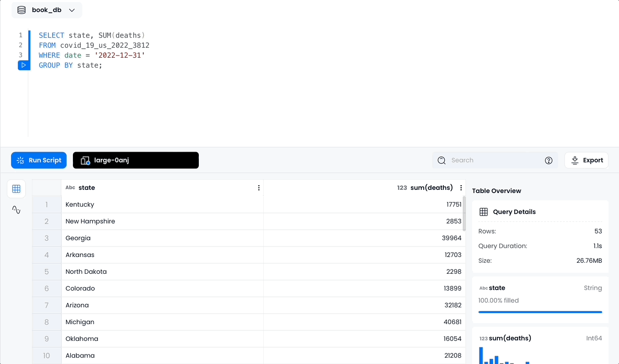Select the Alabama cell
Screen dimensions: 619x364
[x=162, y=356]
